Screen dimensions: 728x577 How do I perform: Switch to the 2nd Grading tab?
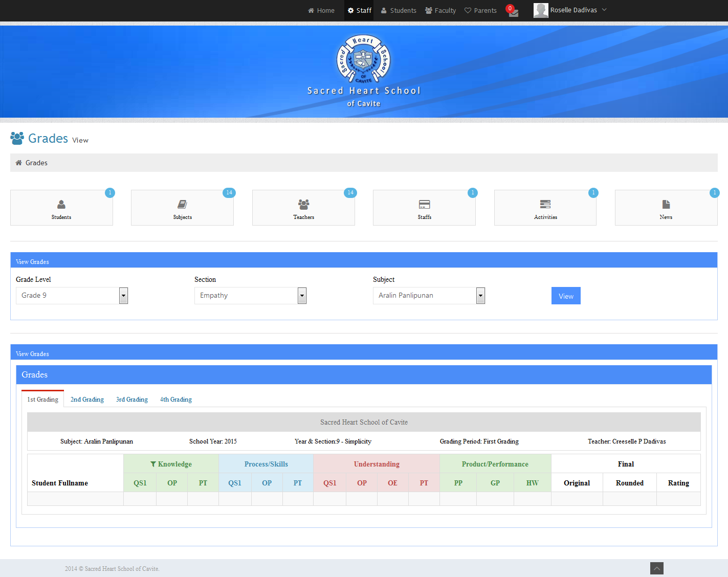pyautogui.click(x=87, y=399)
